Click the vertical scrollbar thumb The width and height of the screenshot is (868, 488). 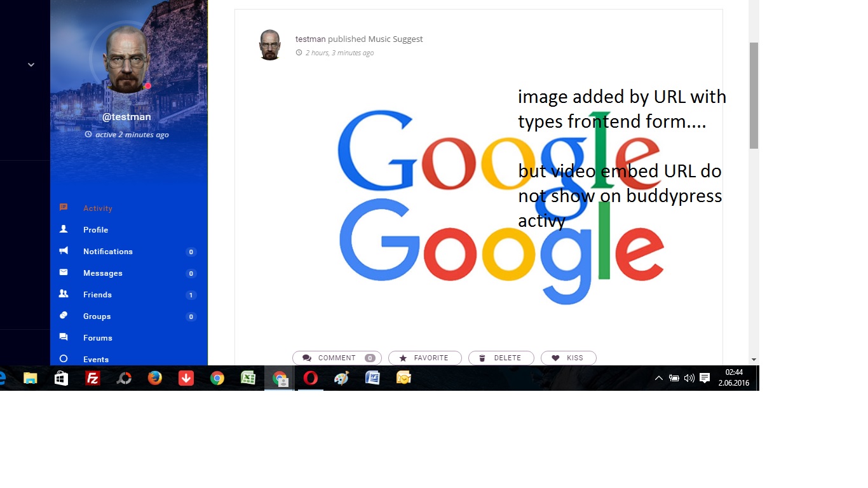[x=754, y=95]
